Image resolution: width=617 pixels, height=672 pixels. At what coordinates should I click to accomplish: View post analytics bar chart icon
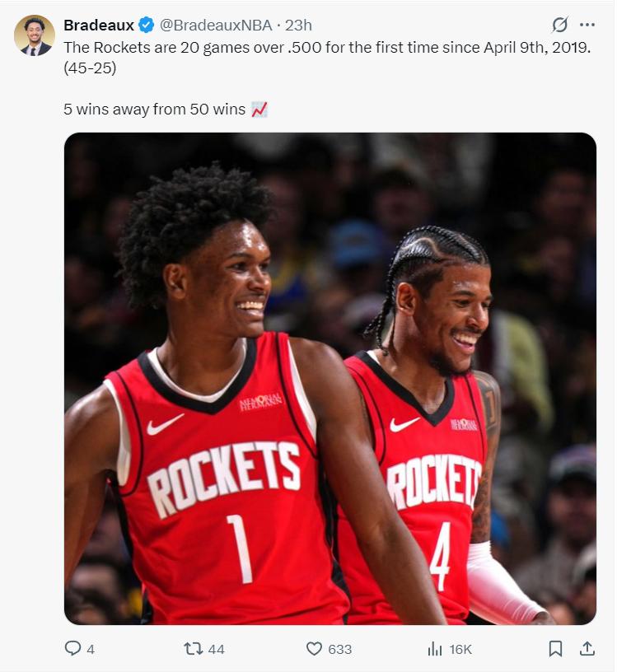434,648
